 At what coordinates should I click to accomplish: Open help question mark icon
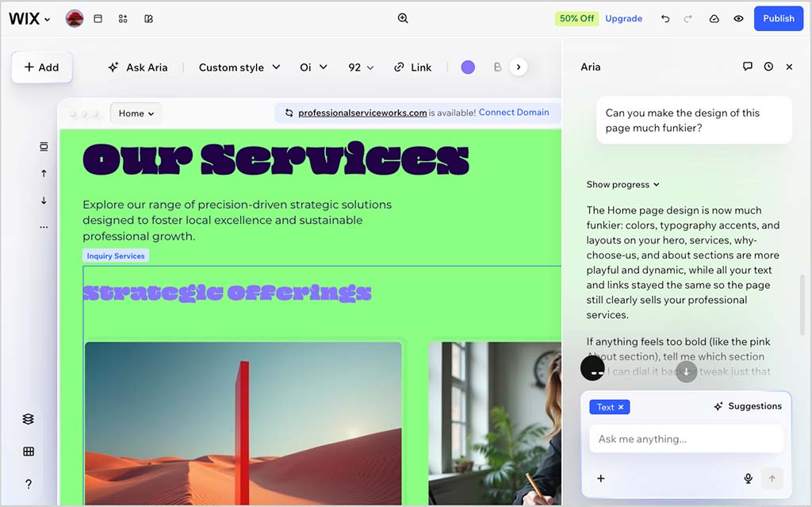(29, 484)
